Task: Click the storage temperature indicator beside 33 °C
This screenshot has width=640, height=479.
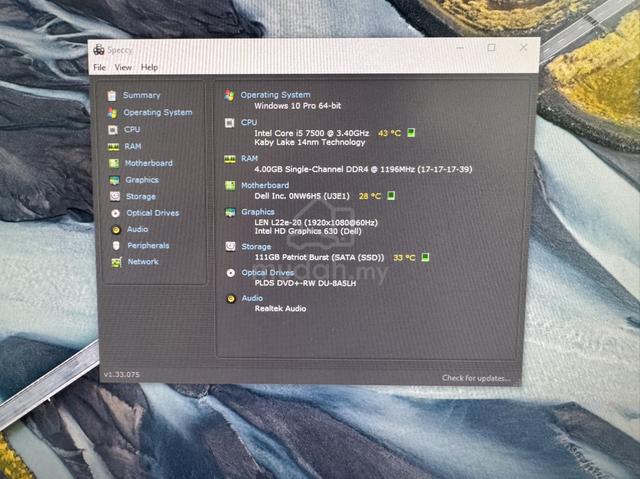Action: pos(425,257)
